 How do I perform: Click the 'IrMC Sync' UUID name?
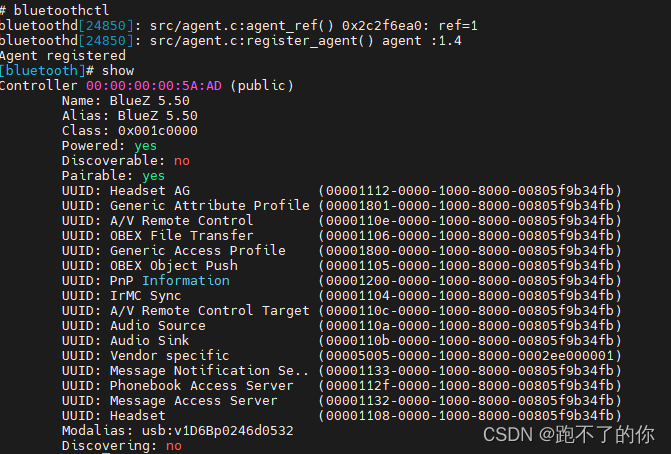pos(145,296)
